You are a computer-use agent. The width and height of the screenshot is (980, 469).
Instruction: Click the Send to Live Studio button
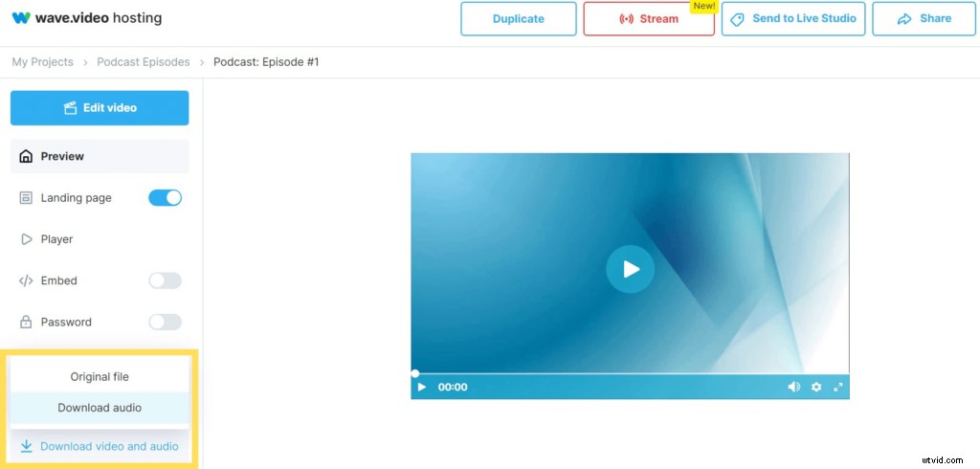click(x=793, y=19)
